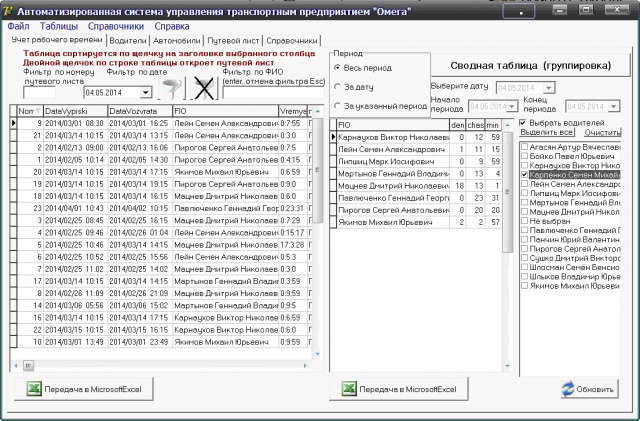This screenshot has width=640, height=421.
Task: Select row 22 Карнаухов 2014/03/15 10:15
Action: (161, 330)
